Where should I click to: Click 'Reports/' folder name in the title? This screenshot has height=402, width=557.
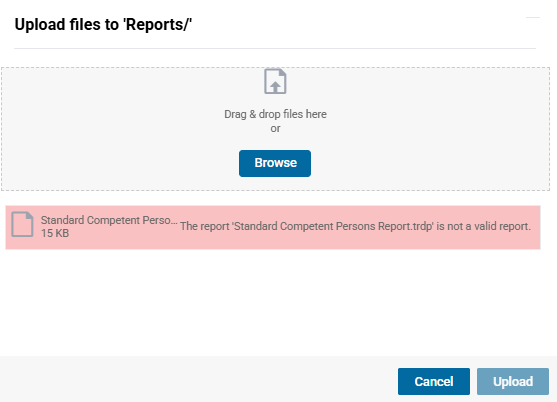(x=157, y=25)
